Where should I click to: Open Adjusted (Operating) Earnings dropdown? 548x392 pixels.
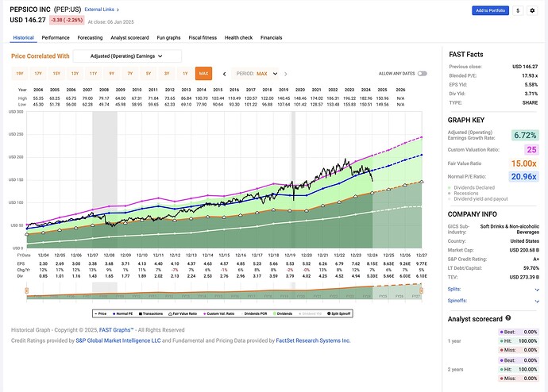(127, 56)
